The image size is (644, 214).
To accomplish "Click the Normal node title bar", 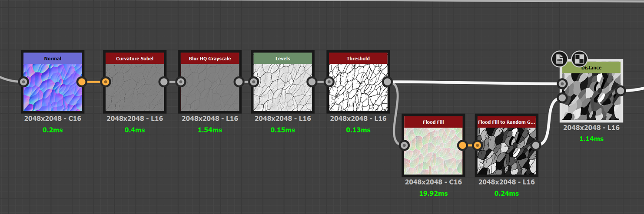I will coord(53,59).
